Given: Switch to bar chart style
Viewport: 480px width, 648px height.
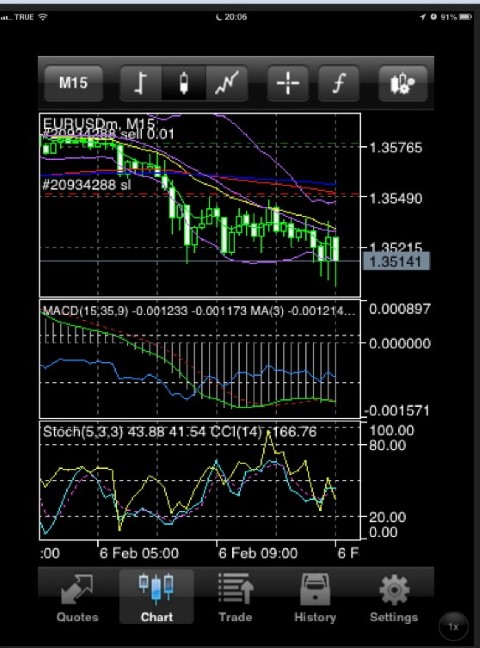Looking at the screenshot, I should [x=141, y=83].
